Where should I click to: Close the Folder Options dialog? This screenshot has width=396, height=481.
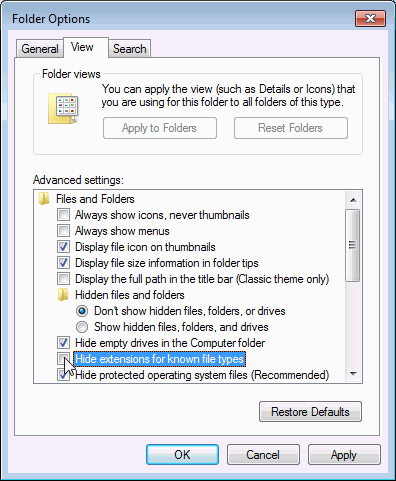[x=370, y=18]
